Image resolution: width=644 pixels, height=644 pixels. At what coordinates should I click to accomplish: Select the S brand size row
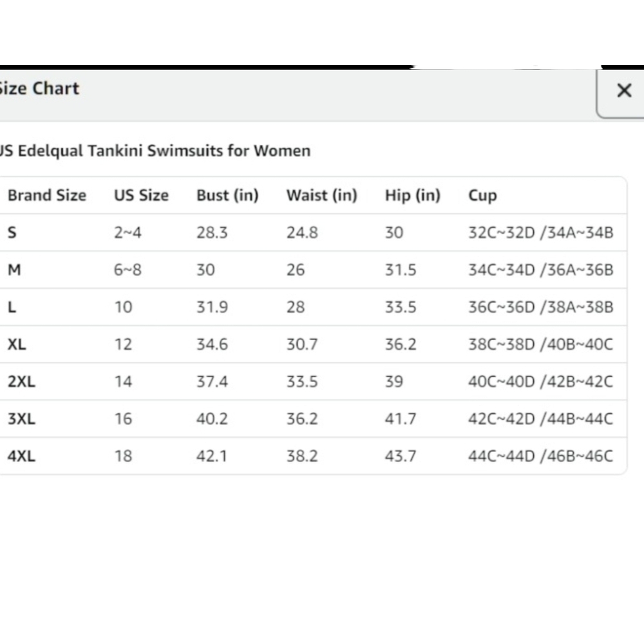(313, 232)
